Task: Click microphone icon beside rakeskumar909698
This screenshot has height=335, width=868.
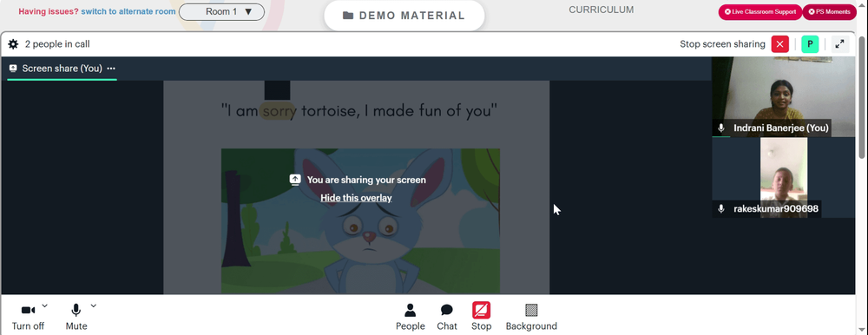Action: (x=720, y=209)
